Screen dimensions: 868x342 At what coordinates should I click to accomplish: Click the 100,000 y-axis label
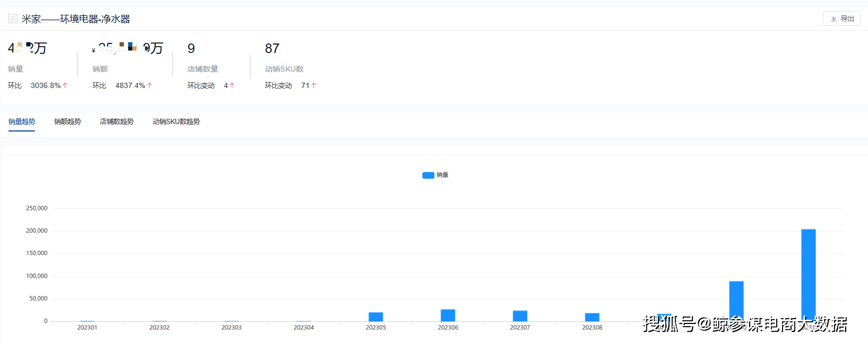[37, 276]
